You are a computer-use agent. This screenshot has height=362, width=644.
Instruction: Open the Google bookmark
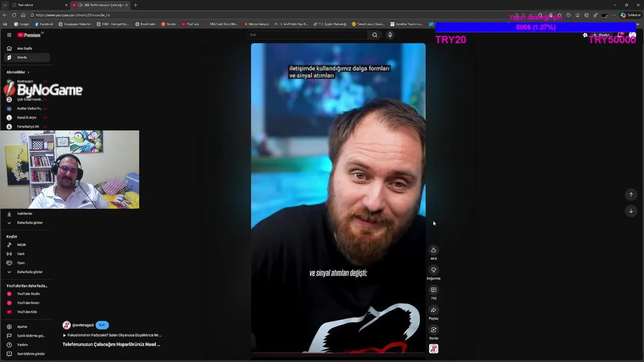[x=22, y=24]
